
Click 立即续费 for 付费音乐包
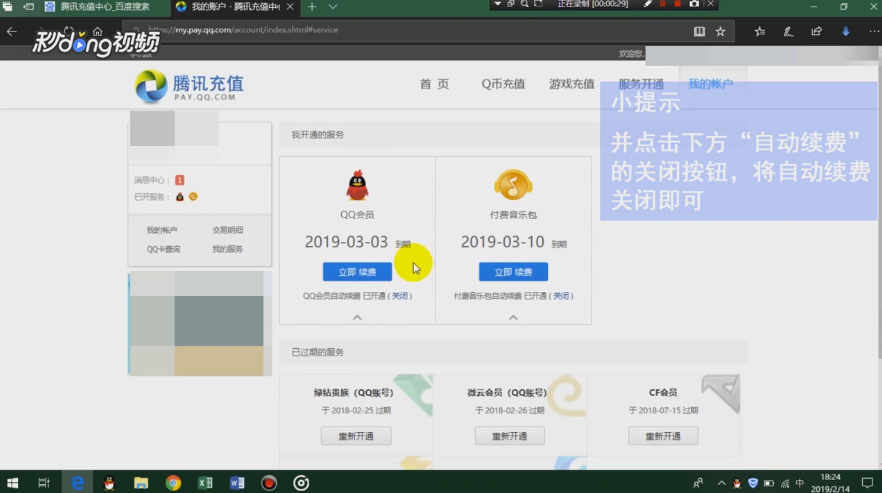(513, 272)
